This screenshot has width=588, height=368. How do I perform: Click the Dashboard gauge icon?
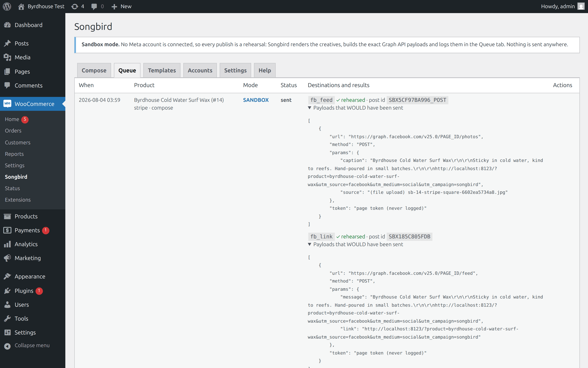[x=7, y=25]
